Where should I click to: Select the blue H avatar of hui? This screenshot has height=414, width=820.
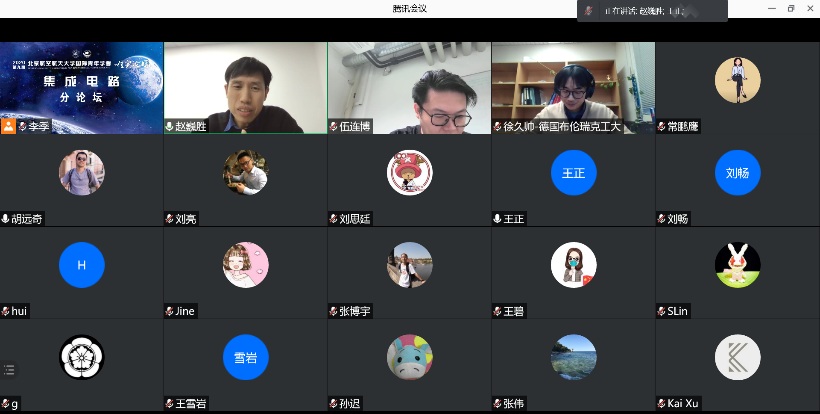82,265
